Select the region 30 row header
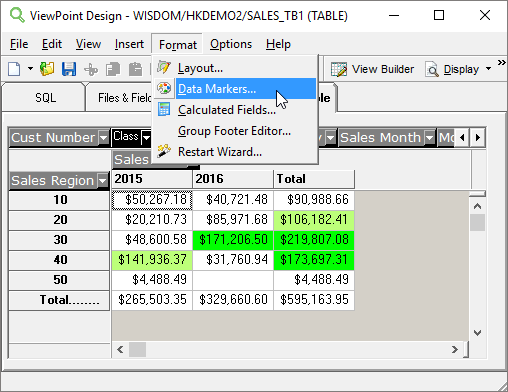Viewport: 508px width, 392px height. (x=59, y=240)
